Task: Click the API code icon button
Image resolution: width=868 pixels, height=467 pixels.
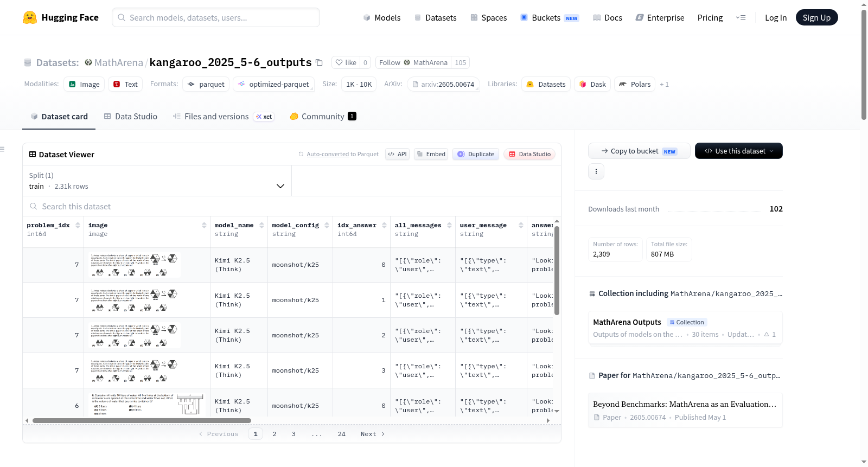Action: point(397,154)
